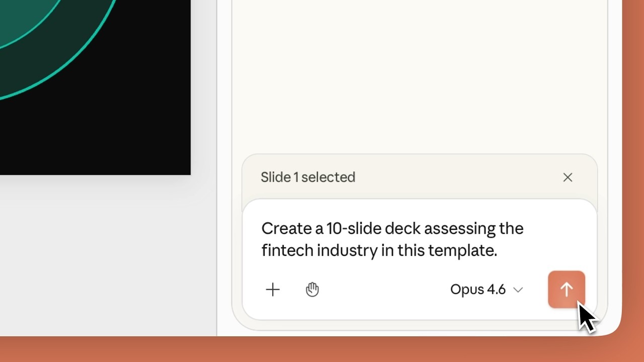Place cursor on "10-slide" in the prompt
This screenshot has height=362, width=644.
(353, 229)
